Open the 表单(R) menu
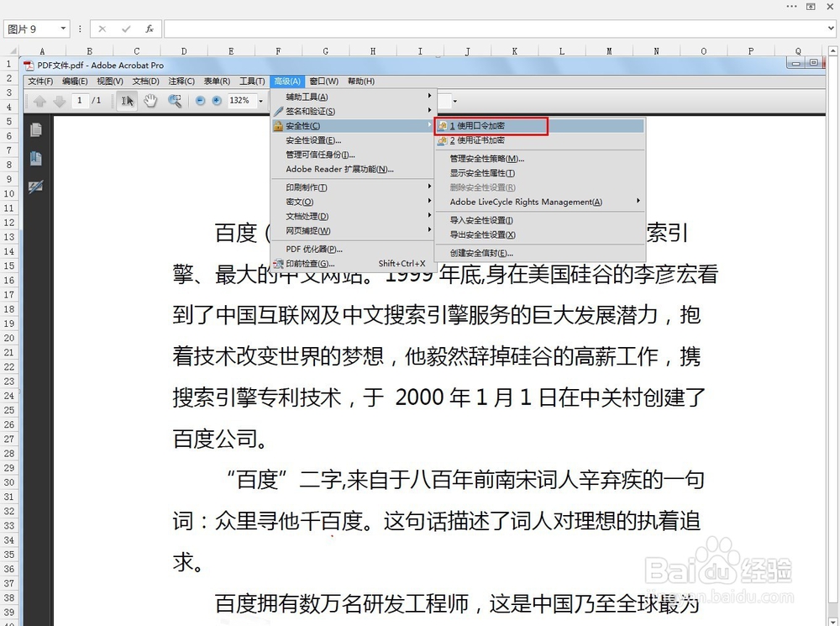The height and width of the screenshot is (626, 840). click(217, 82)
